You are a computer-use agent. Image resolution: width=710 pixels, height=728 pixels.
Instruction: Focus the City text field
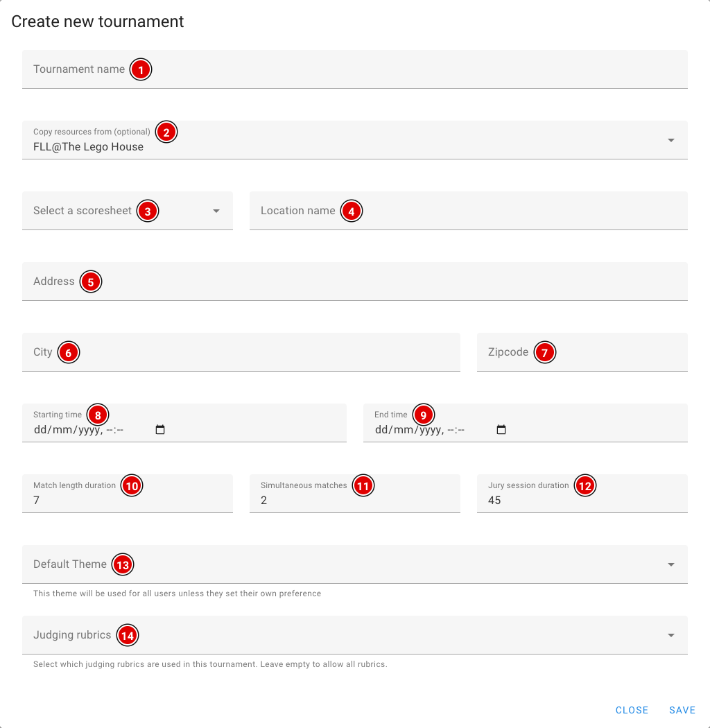(241, 352)
